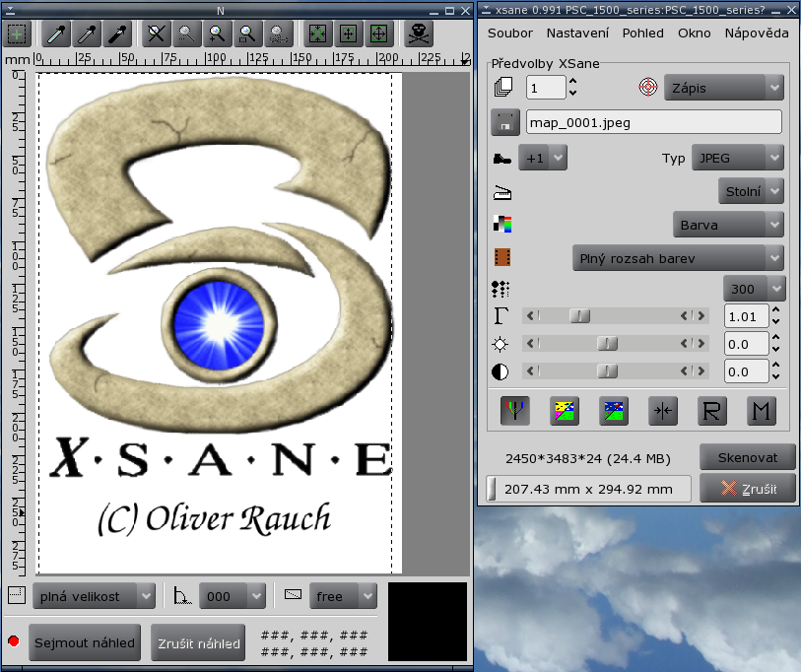Toggle the RGB default prism button
801x672 pixels.
(515, 411)
